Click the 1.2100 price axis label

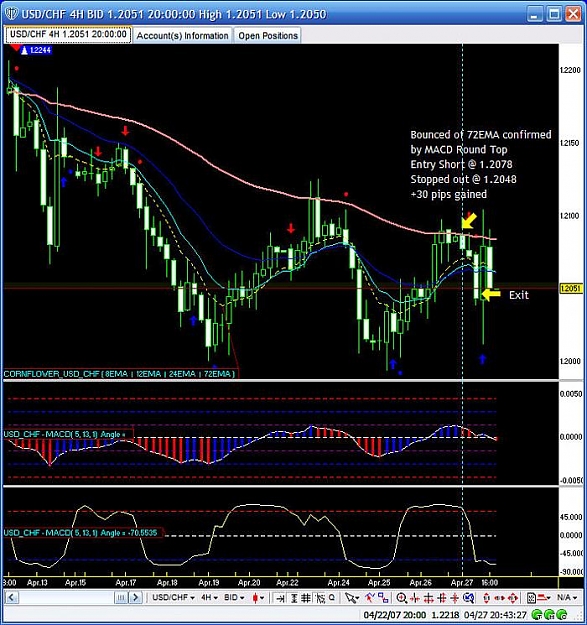pos(570,216)
